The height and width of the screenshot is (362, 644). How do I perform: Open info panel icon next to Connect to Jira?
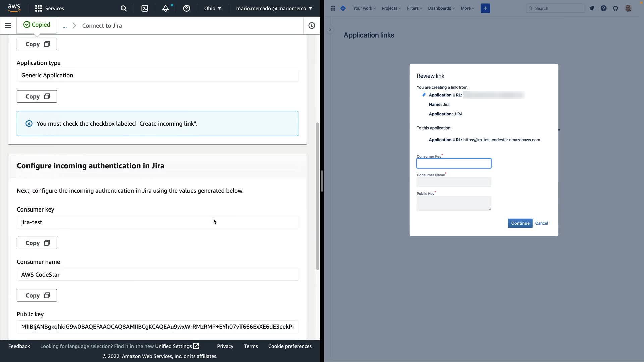click(312, 25)
